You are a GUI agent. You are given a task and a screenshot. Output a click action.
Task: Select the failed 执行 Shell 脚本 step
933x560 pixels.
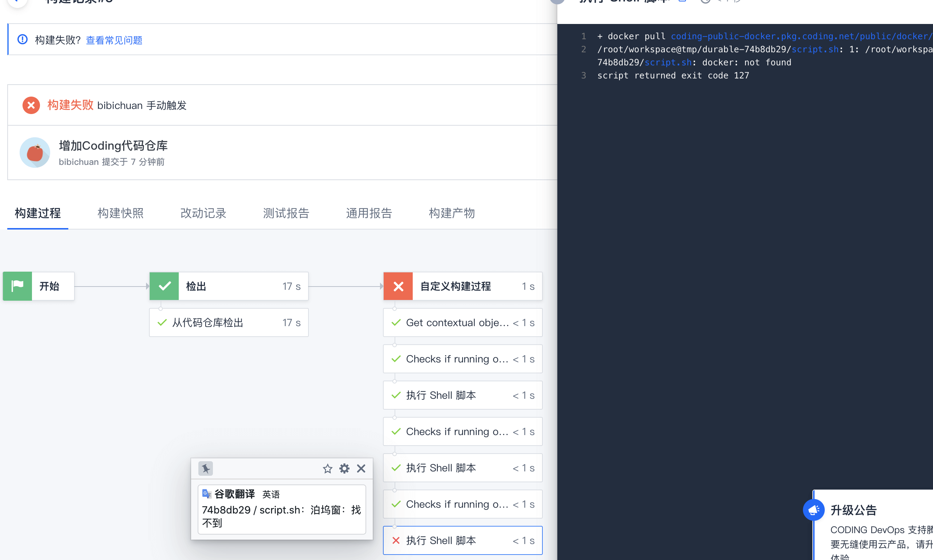[463, 540]
